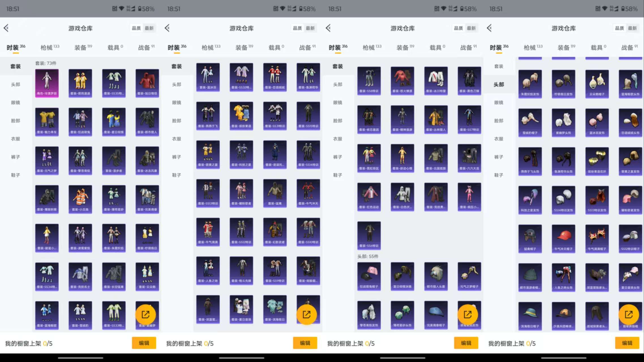This screenshot has height=362, width=644.
Task: Select the 套装-旭日情侣 red outfit
Action: pos(147,83)
